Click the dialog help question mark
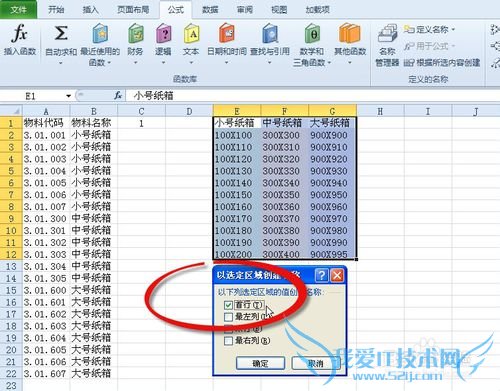Screen dimensions: 500x391 point(322,275)
